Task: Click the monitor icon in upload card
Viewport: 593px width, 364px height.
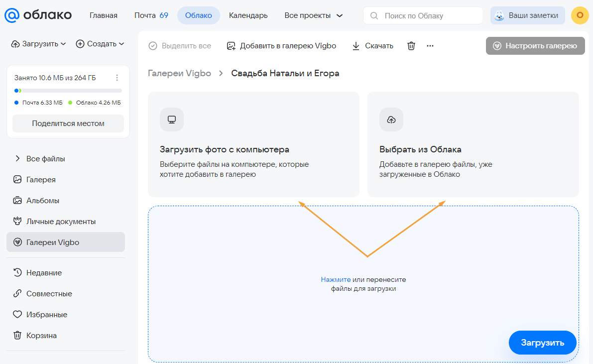Action: [172, 120]
